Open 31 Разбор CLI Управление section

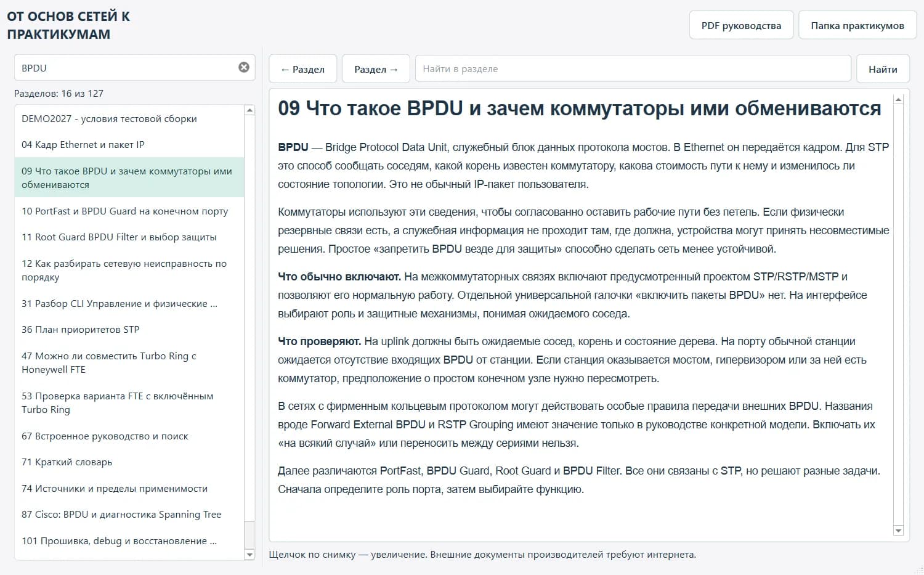click(129, 303)
